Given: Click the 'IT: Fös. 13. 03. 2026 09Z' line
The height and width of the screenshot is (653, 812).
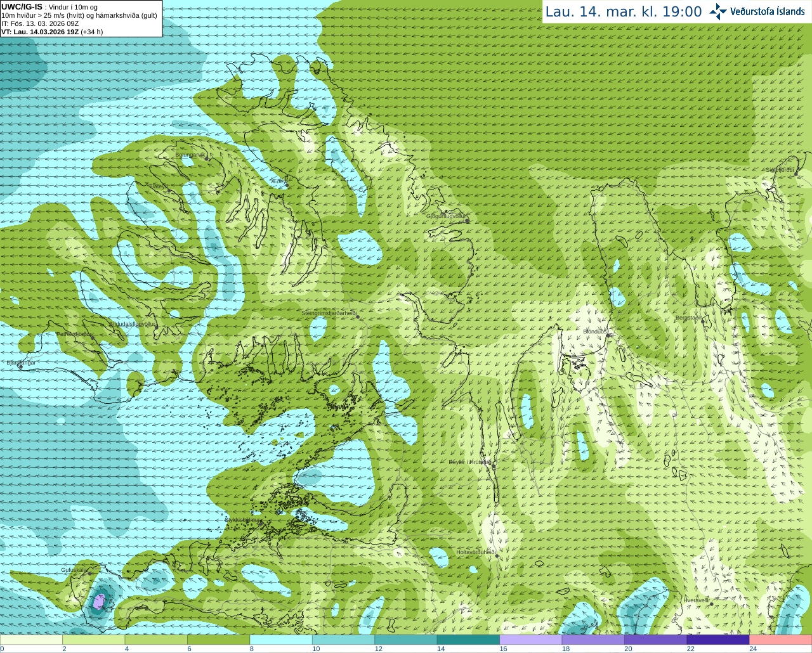Looking at the screenshot, I should (x=40, y=23).
